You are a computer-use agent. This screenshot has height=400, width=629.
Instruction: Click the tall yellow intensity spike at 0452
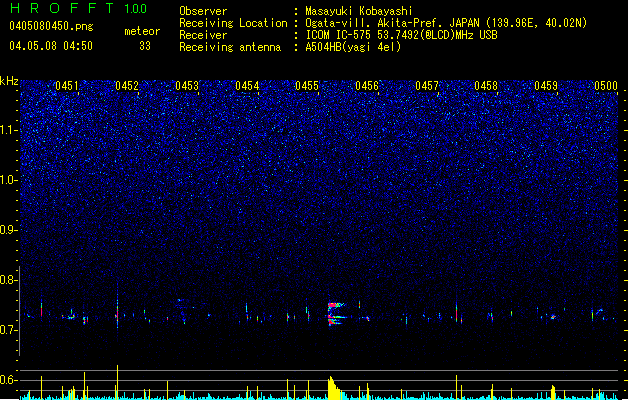coord(118,382)
